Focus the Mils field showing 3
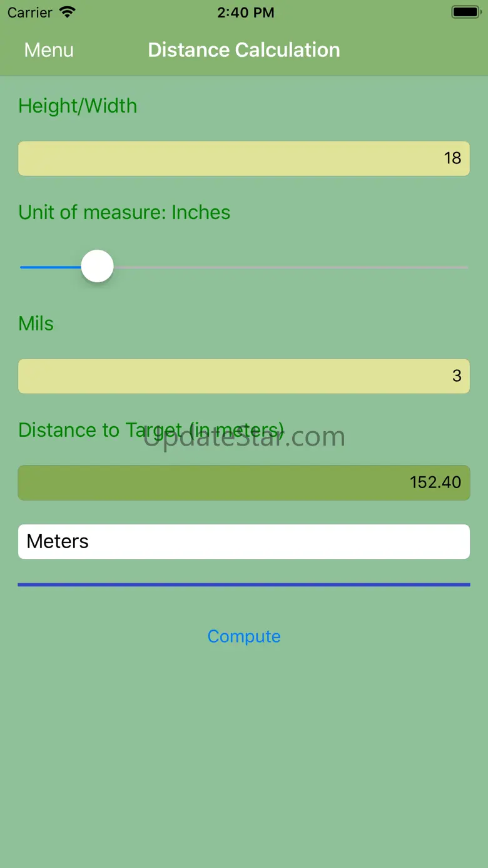 click(244, 376)
